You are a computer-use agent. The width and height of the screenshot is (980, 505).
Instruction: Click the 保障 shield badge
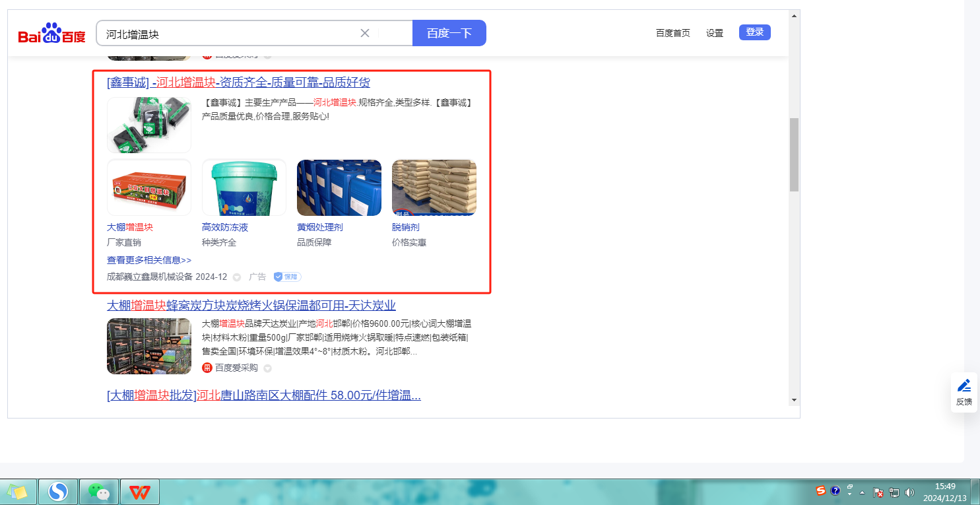287,277
